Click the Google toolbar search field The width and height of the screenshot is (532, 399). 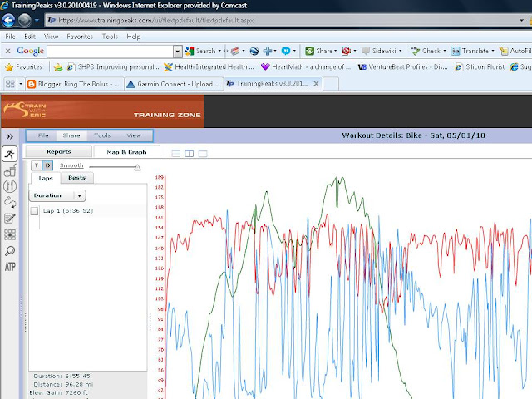111,52
